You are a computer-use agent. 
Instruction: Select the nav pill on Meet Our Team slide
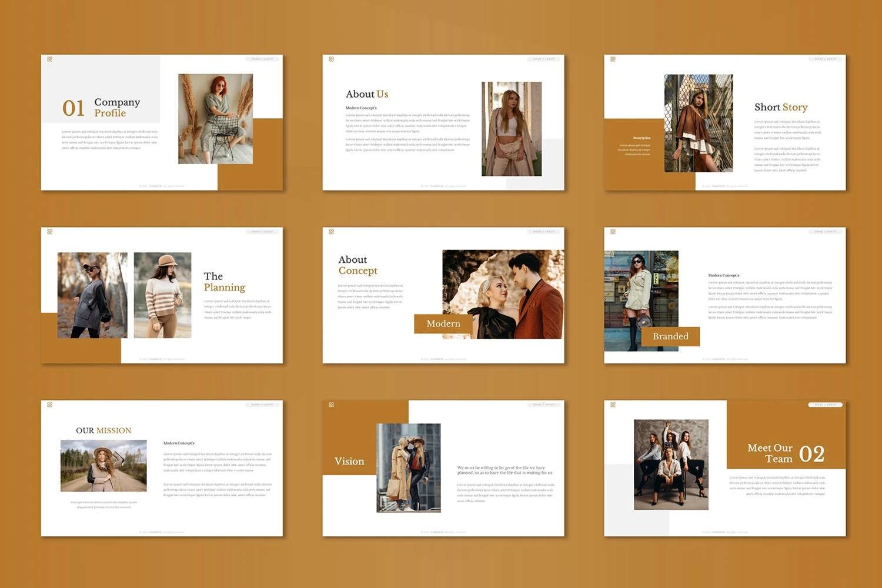[x=825, y=405]
